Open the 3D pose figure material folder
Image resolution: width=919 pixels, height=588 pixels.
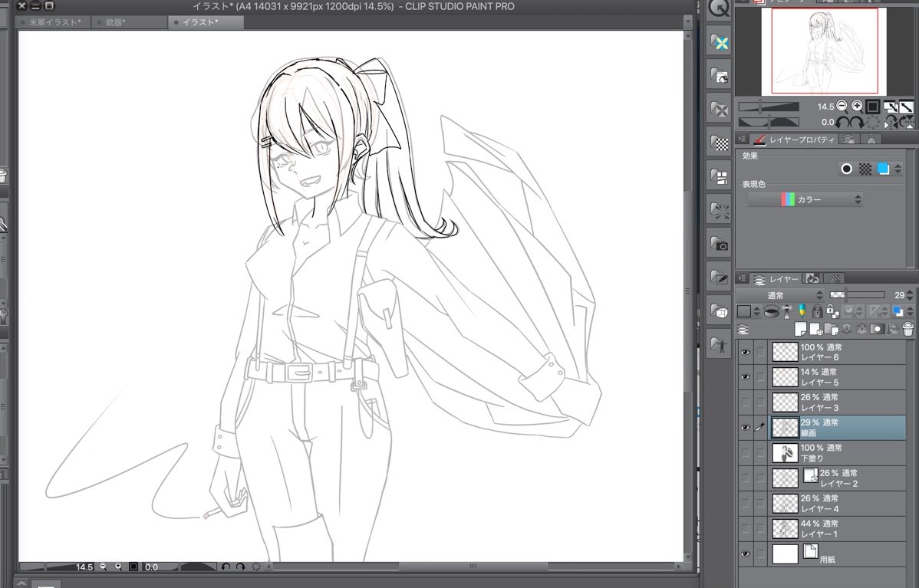pos(719,343)
